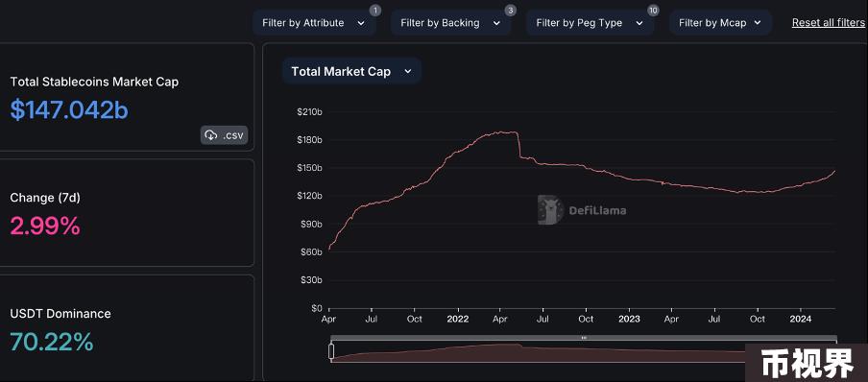
Task: Download the .csv data file
Action: [224, 135]
